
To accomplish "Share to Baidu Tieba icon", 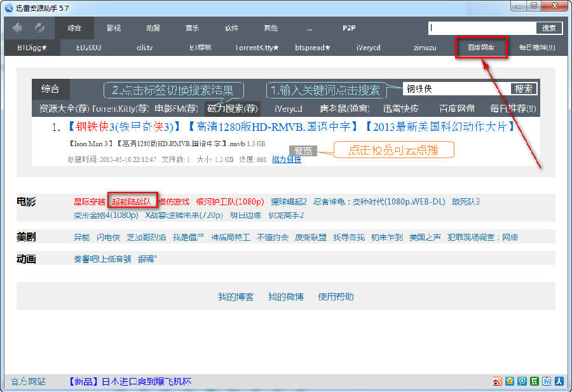I will click(547, 381).
